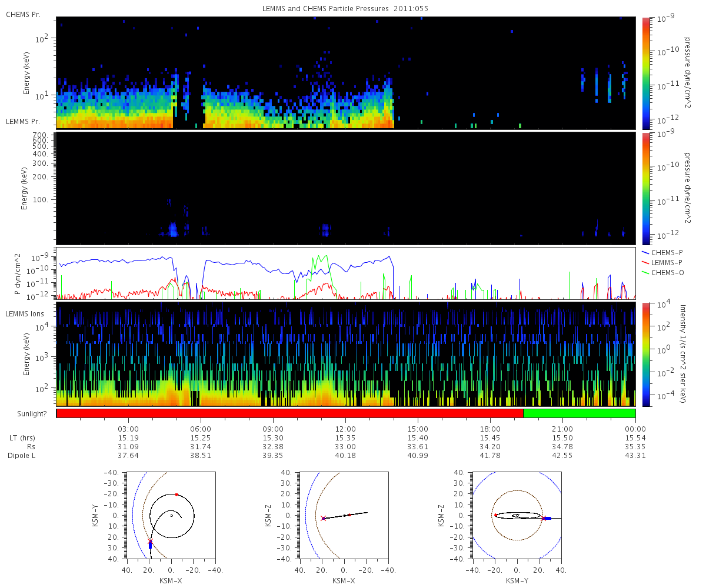Click the KSM-Y versus KSM-Z orbit plot
The image size is (706, 588).
point(517,516)
